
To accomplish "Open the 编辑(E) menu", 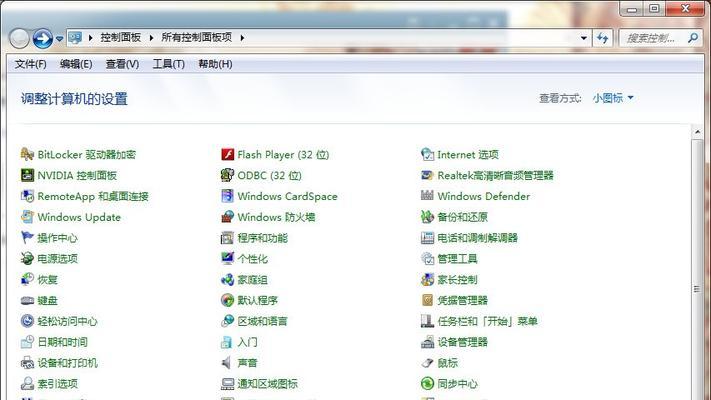I will (x=76, y=64).
